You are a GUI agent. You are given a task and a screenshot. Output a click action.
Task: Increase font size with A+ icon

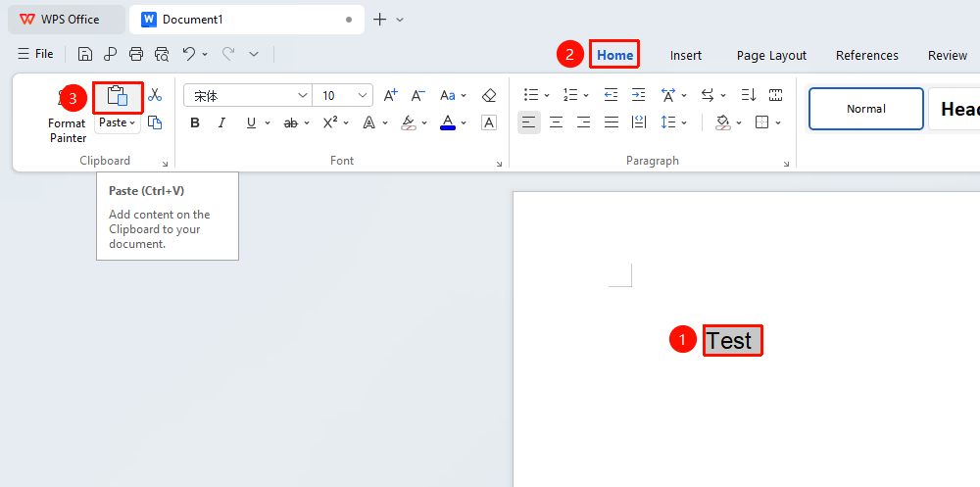click(x=391, y=95)
